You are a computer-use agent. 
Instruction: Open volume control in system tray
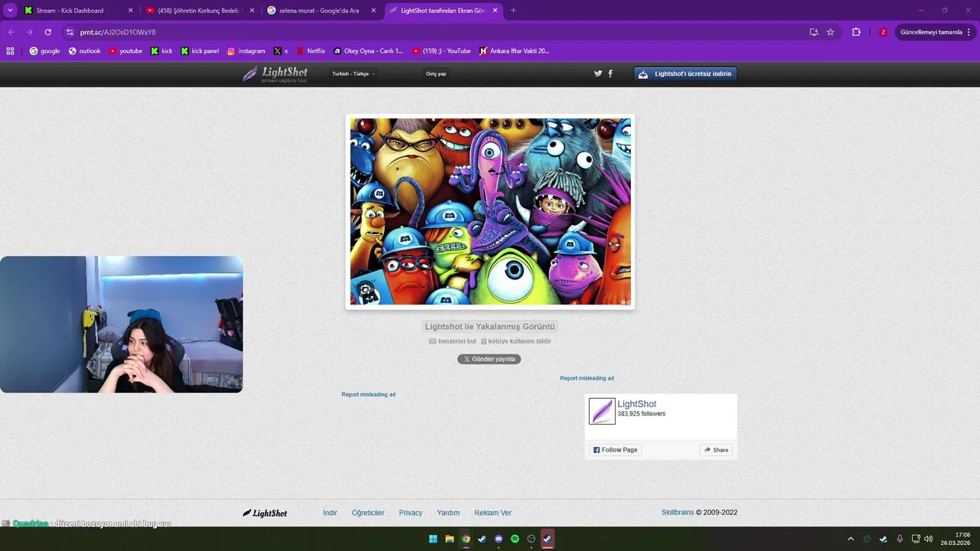[929, 539]
